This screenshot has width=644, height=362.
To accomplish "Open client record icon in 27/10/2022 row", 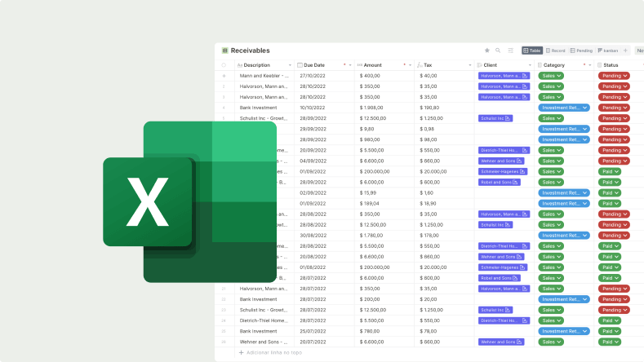I will pos(525,76).
